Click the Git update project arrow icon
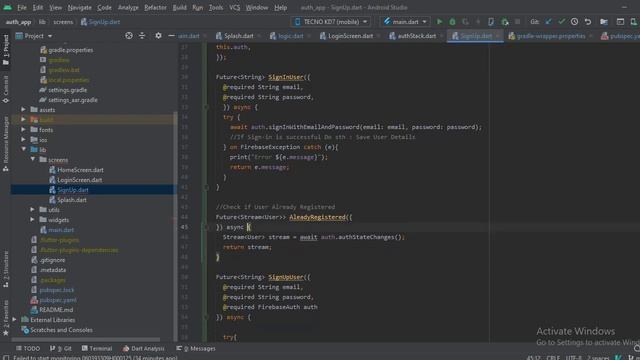 pos(548,22)
